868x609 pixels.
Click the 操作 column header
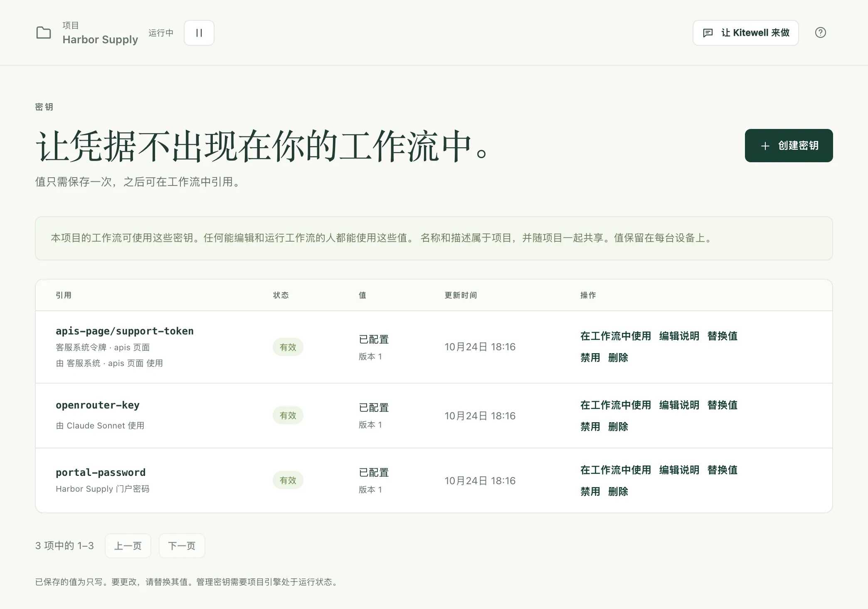pos(588,295)
